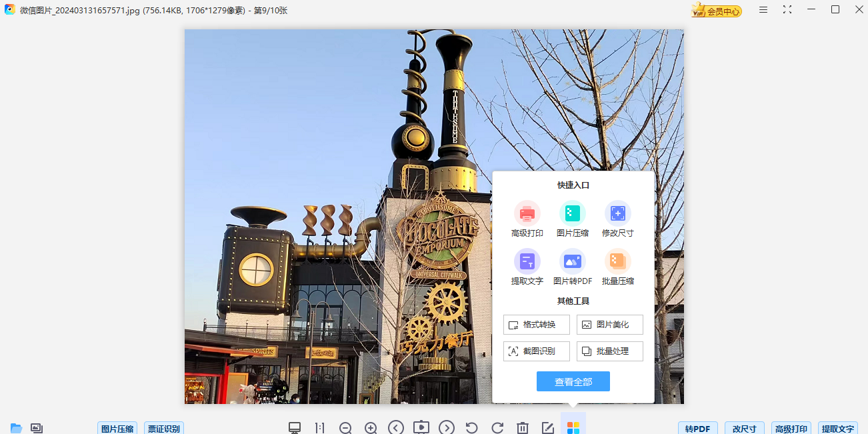Click the 提取文字 text extraction icon

point(527,261)
